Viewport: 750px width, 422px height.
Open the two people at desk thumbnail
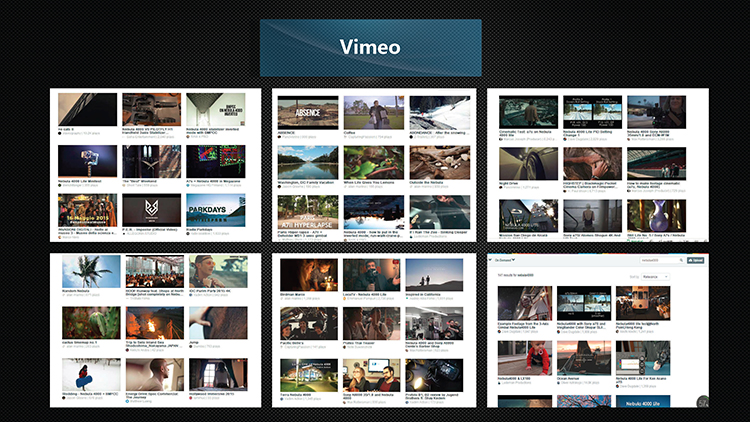point(371,375)
